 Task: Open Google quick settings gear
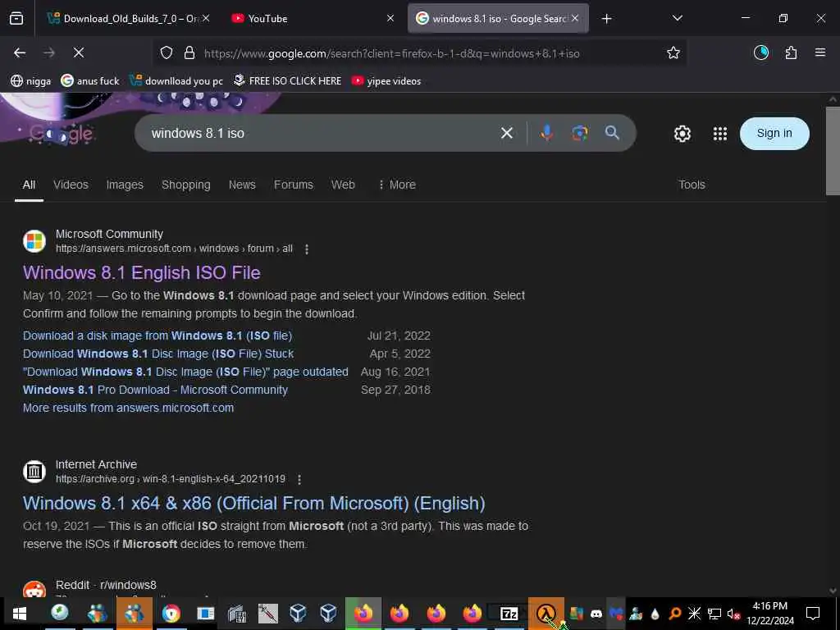tap(682, 134)
